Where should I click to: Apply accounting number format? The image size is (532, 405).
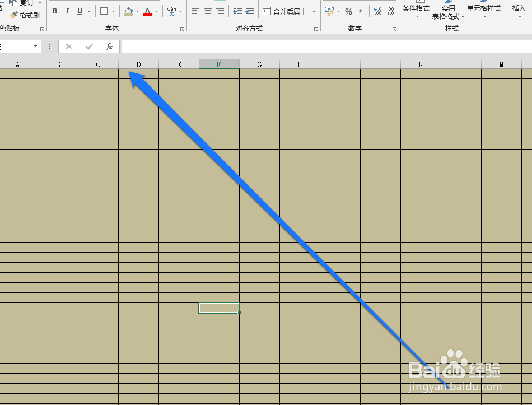coord(329,11)
